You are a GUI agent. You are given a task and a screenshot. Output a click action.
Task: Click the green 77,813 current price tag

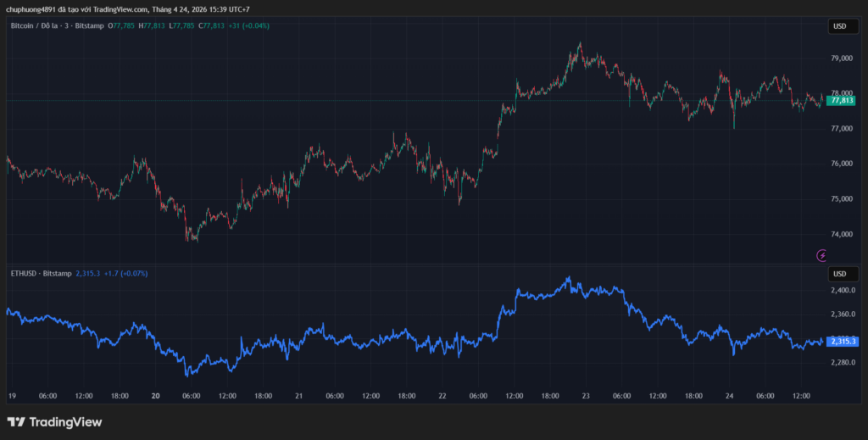[x=841, y=100]
